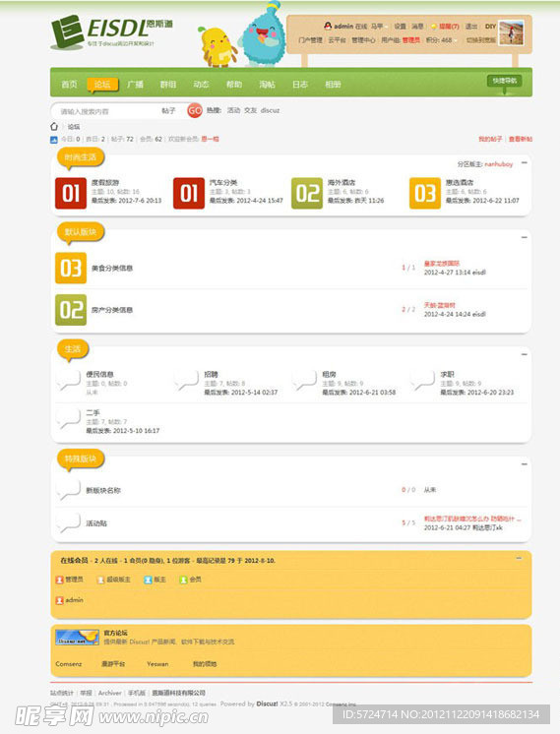Click the speech bubble icon for 新版块名称

pos(68,490)
